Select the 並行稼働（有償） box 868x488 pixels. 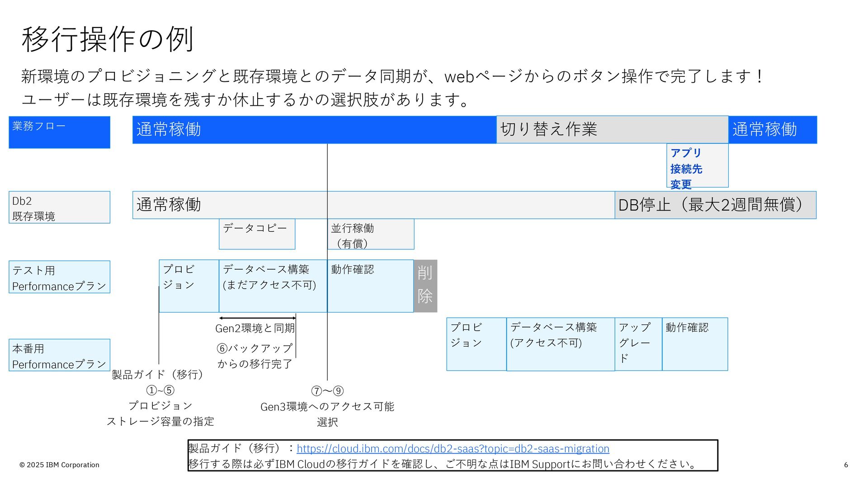coord(371,235)
